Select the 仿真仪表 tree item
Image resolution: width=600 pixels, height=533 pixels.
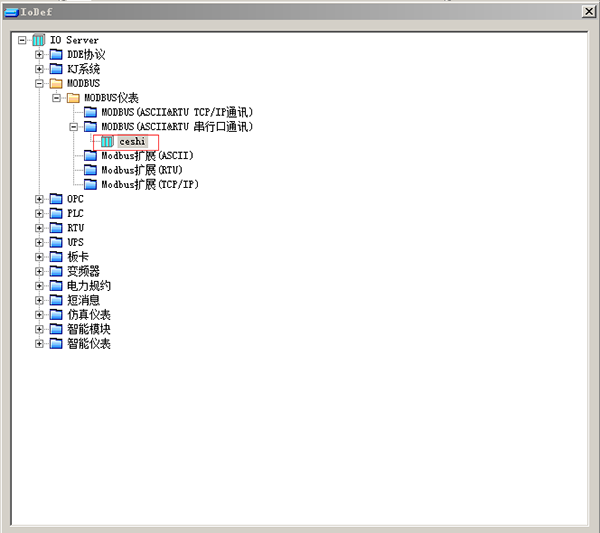point(89,315)
